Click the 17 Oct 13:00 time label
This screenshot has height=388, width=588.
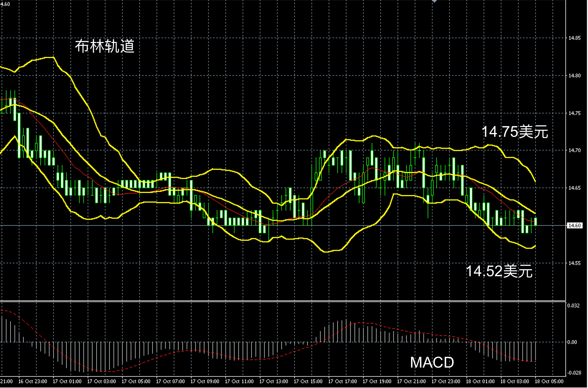coord(274,382)
